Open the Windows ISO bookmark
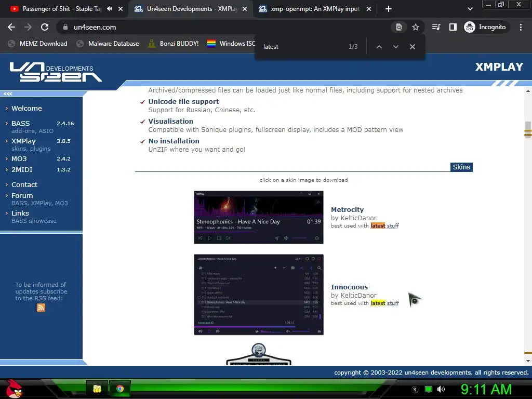 pyautogui.click(x=231, y=44)
